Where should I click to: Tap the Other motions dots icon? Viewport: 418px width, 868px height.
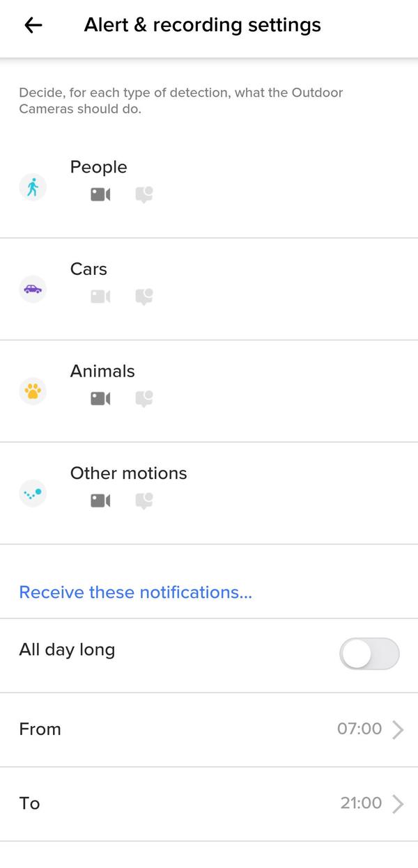pos(33,494)
